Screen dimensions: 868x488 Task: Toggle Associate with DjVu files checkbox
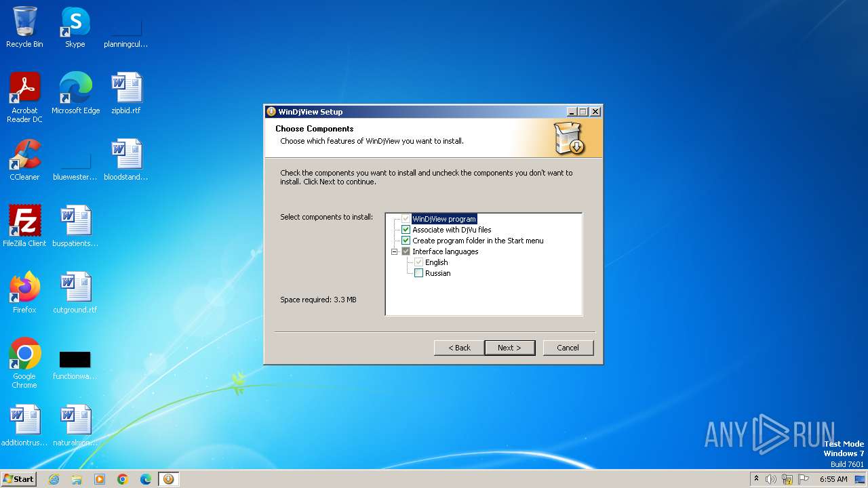point(406,230)
